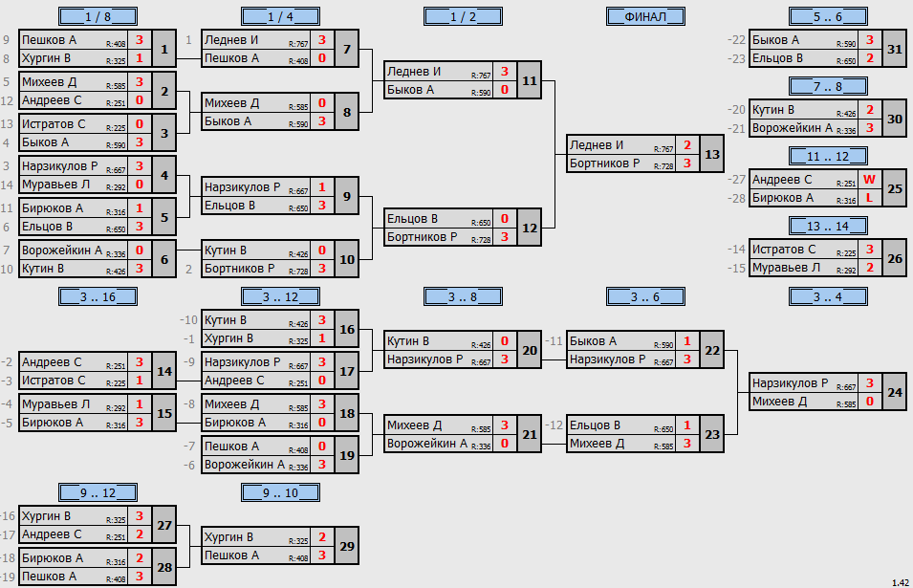This screenshot has width=913, height=588.
Task: Select the '1 / 4' round header
Action: [x=280, y=16]
